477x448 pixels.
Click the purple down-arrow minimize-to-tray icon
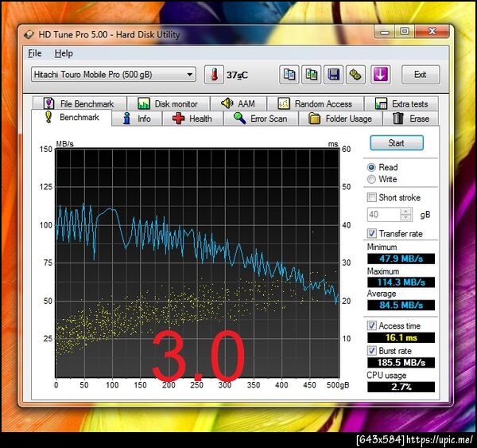point(380,75)
